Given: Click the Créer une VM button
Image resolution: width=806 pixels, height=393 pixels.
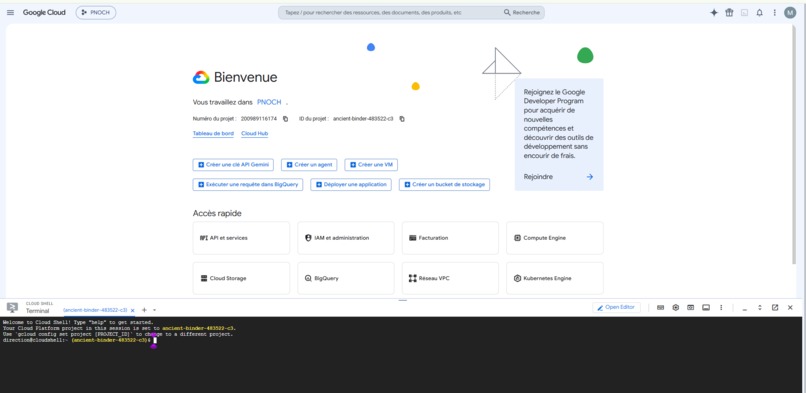Looking at the screenshot, I should click(x=371, y=165).
